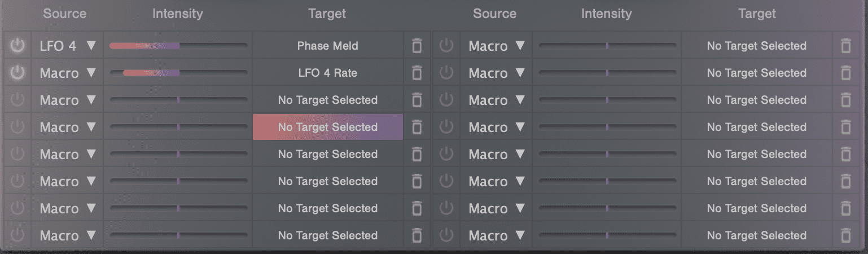Click the LFO 4 Rate target field

coord(328,73)
